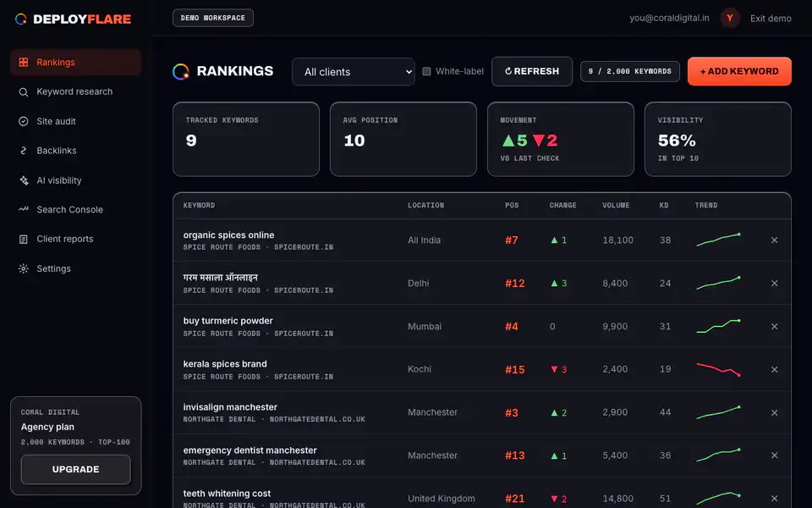
Task: Click the Search Console chart icon
Action: point(24,209)
